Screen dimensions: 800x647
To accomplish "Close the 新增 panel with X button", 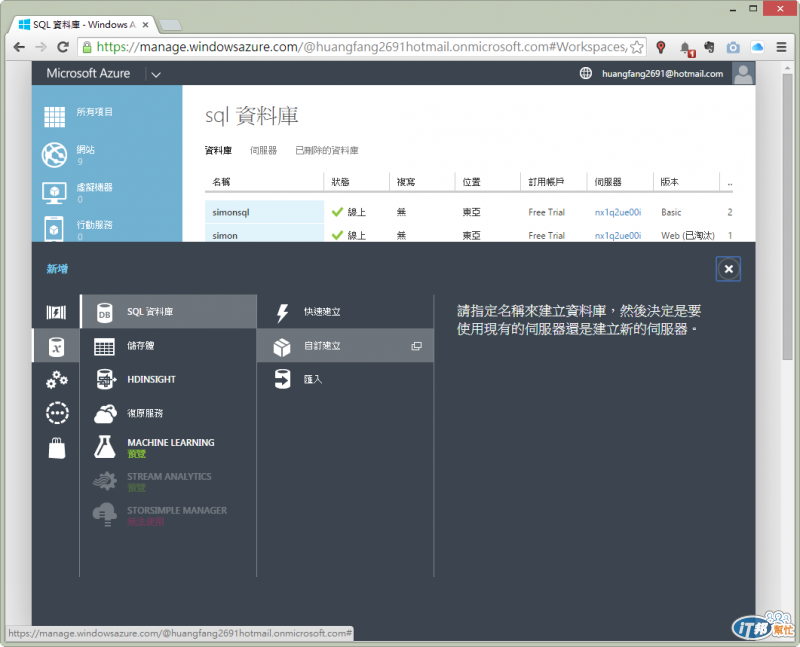I will click(728, 269).
